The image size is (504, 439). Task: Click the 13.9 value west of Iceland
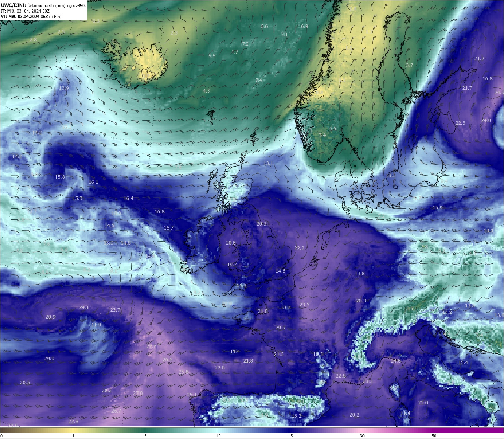[64, 88]
